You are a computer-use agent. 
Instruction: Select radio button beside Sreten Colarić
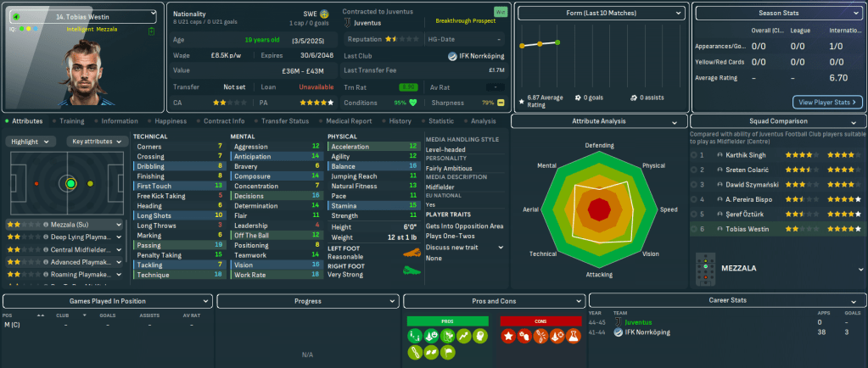point(695,170)
